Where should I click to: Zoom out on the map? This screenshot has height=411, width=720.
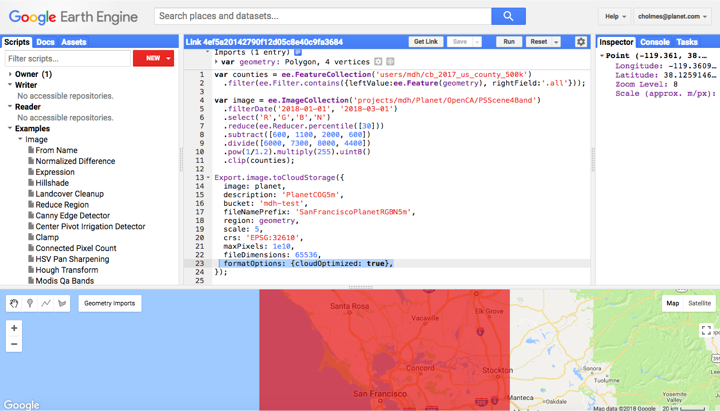coord(14,344)
